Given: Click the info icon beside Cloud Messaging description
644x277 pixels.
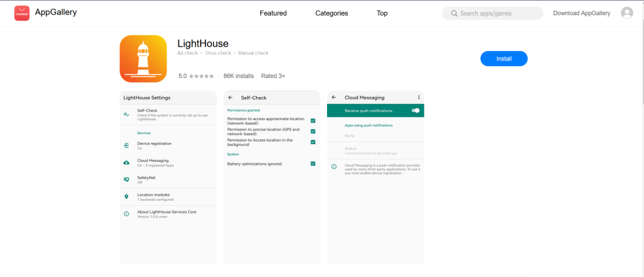Looking at the screenshot, I should tap(334, 166).
